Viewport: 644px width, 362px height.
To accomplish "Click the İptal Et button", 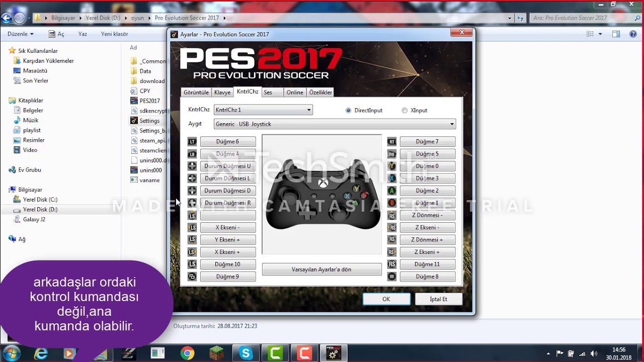I will [x=439, y=299].
